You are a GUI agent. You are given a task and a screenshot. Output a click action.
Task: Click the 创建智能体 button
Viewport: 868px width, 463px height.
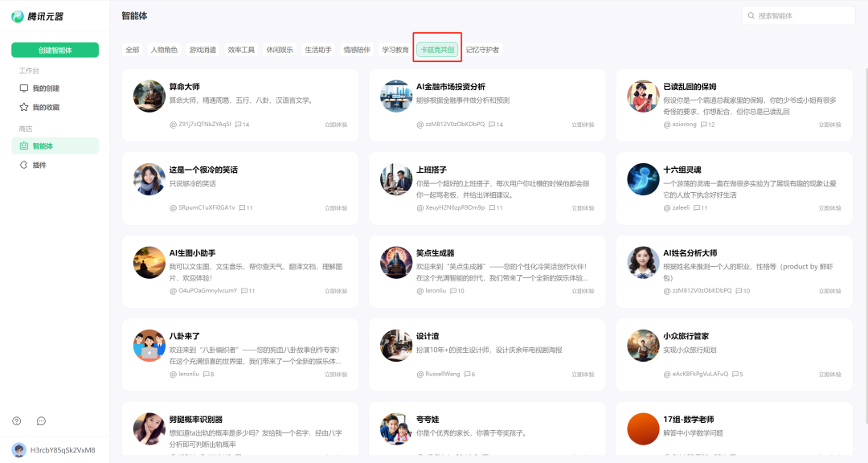point(55,50)
